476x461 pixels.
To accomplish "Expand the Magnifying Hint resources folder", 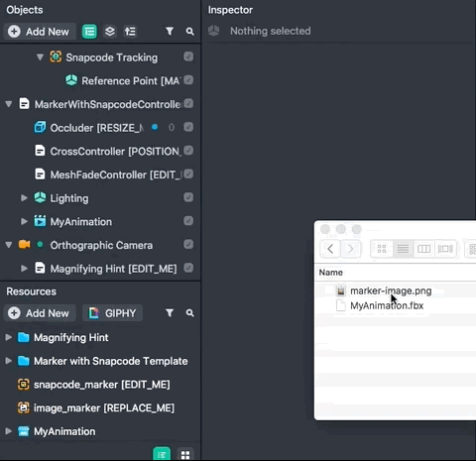I will pos(8,337).
